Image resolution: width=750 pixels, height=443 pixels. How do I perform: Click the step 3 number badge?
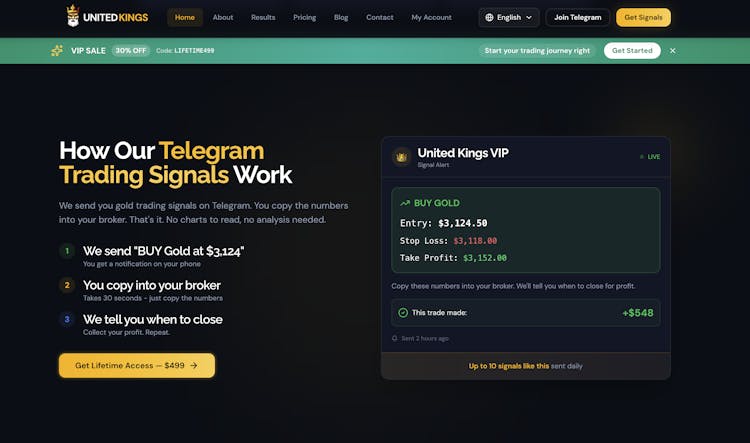pos(67,320)
